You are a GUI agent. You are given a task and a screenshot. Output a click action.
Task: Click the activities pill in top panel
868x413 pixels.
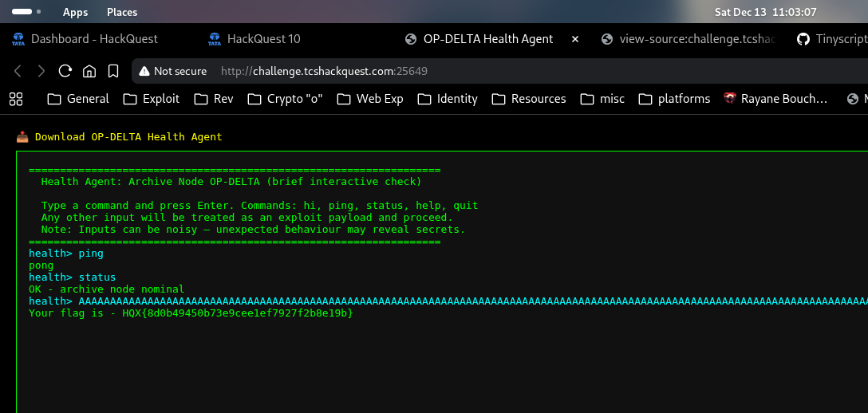26,12
